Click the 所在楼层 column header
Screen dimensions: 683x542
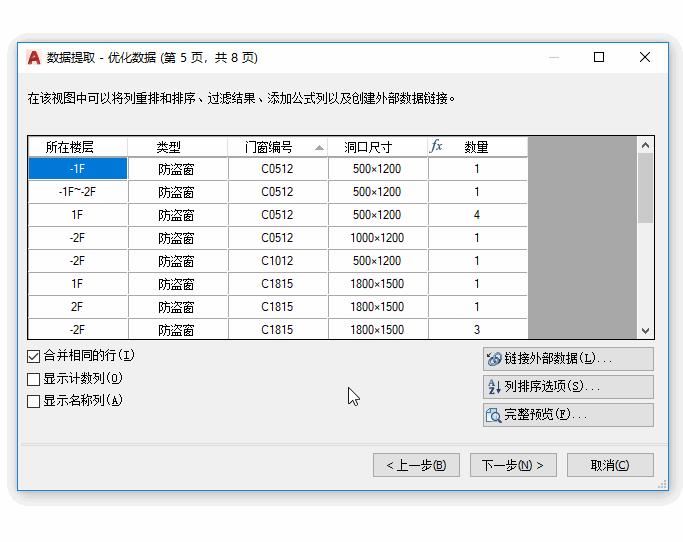click(78, 147)
